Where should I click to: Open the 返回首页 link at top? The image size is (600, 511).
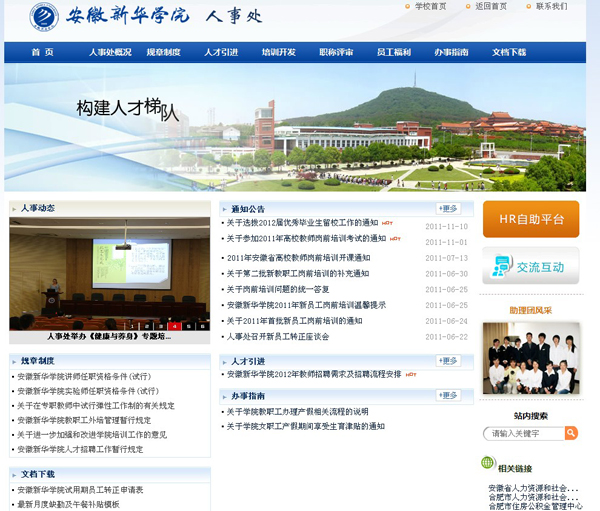coord(490,7)
